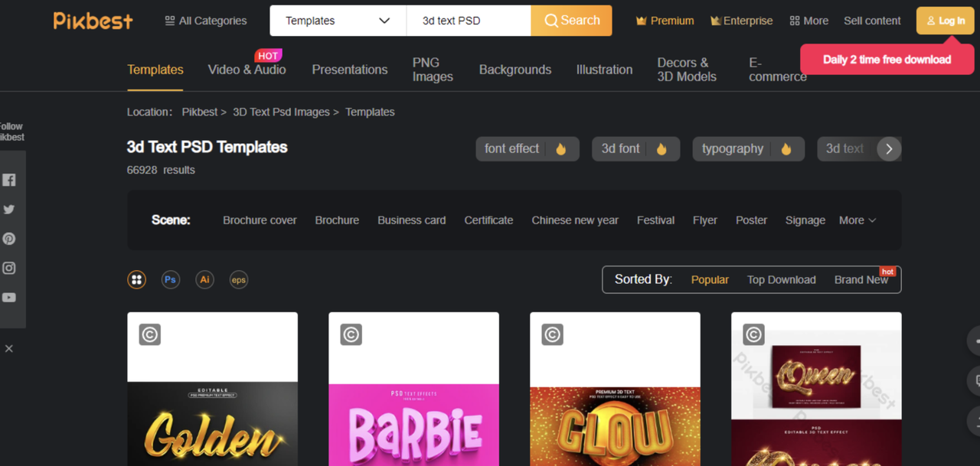
Task: Go to Enterprise page
Action: (x=741, y=21)
